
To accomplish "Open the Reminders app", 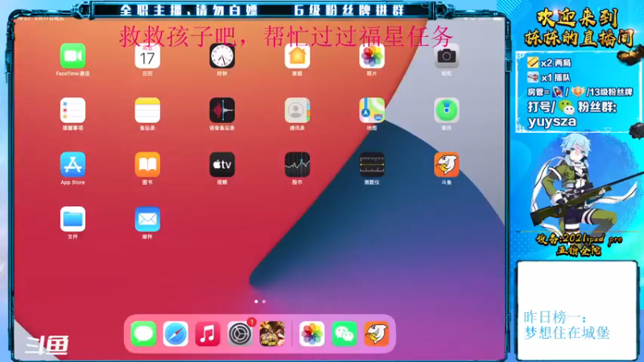I will (72, 110).
